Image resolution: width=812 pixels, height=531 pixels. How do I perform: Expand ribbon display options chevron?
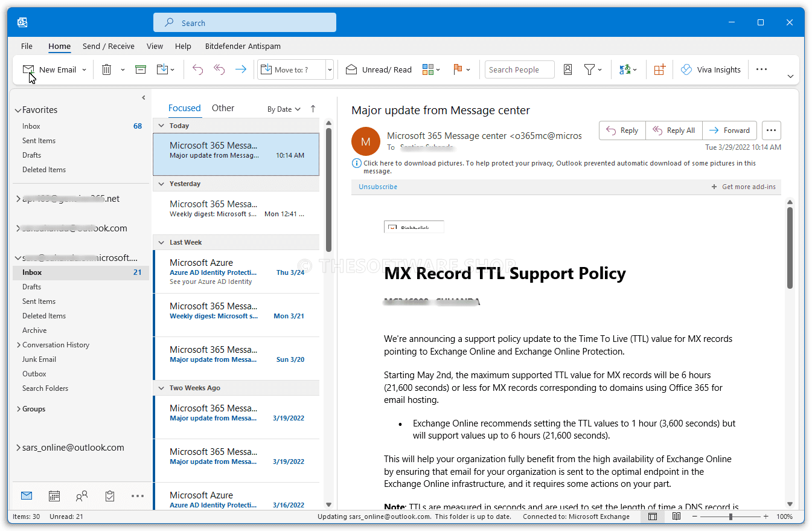tap(790, 76)
